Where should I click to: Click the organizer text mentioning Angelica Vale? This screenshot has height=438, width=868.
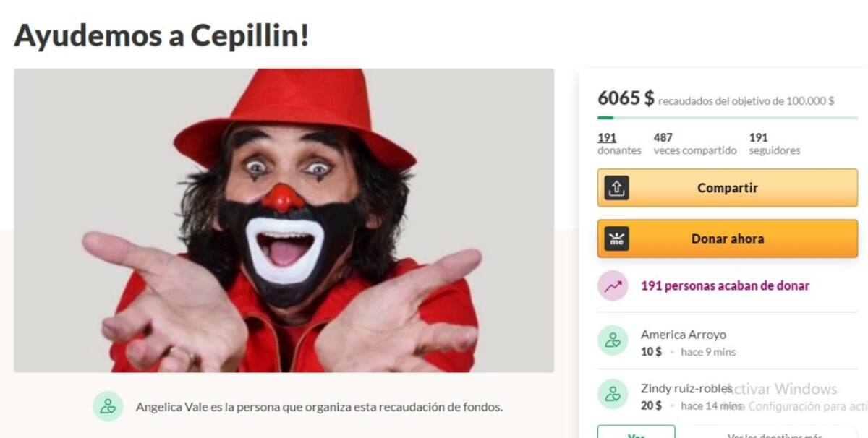click(x=319, y=407)
